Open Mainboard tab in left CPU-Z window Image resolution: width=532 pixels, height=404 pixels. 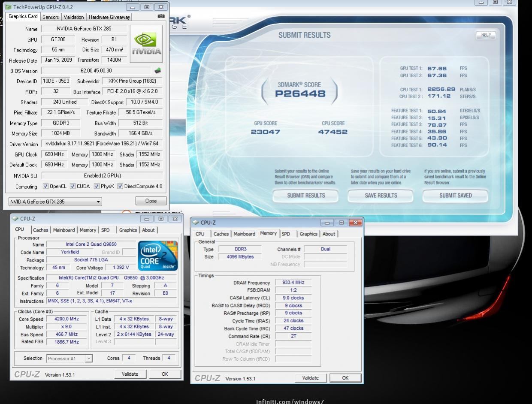click(x=64, y=230)
